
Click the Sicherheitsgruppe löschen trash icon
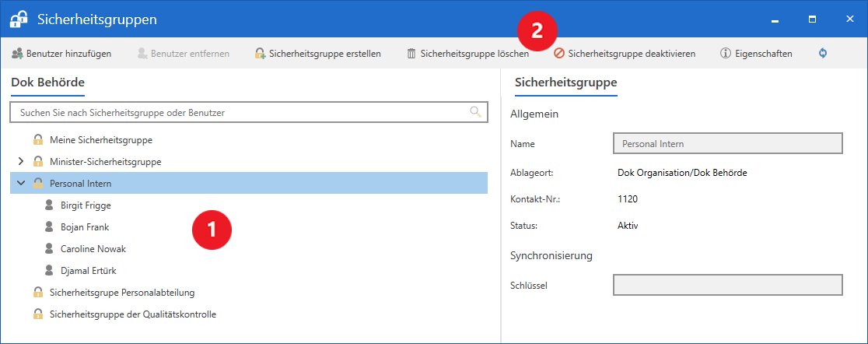pyautogui.click(x=411, y=54)
